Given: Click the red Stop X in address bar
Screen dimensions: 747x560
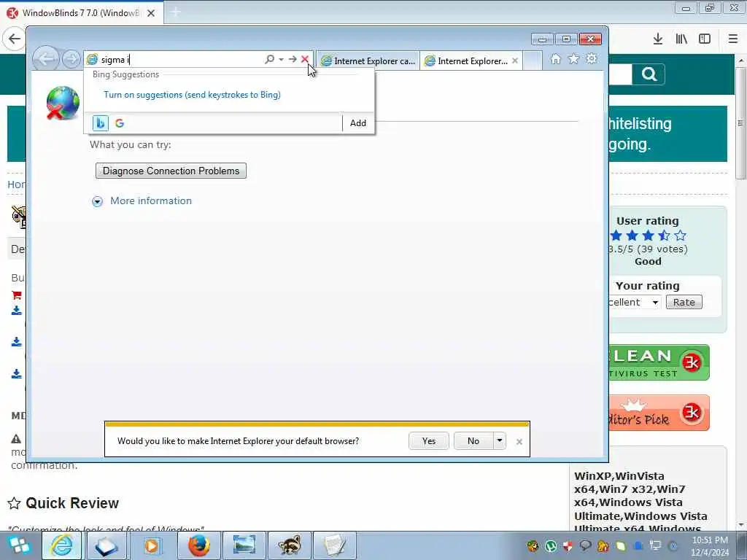Looking at the screenshot, I should click(305, 59).
